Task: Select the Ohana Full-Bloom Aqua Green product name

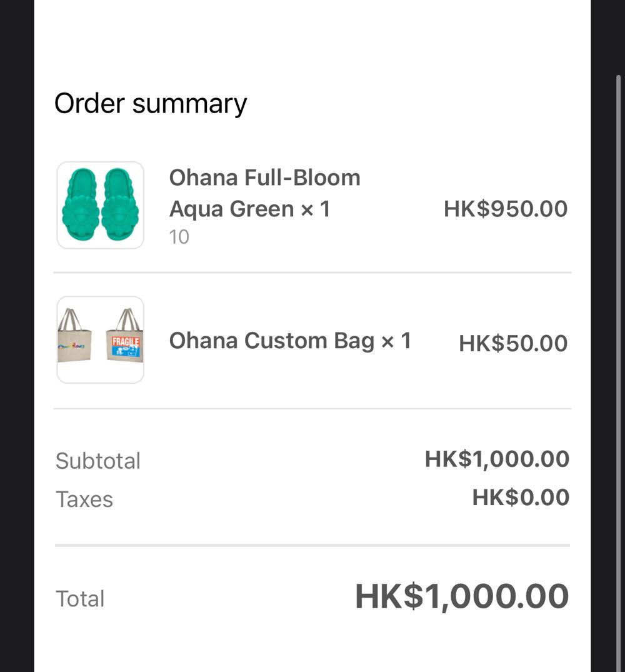Action: pyautogui.click(x=264, y=193)
